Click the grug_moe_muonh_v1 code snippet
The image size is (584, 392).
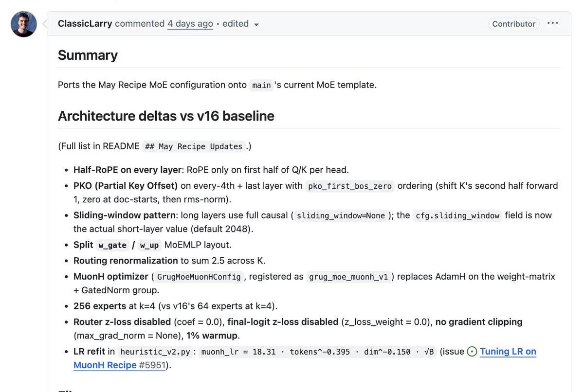click(350, 277)
